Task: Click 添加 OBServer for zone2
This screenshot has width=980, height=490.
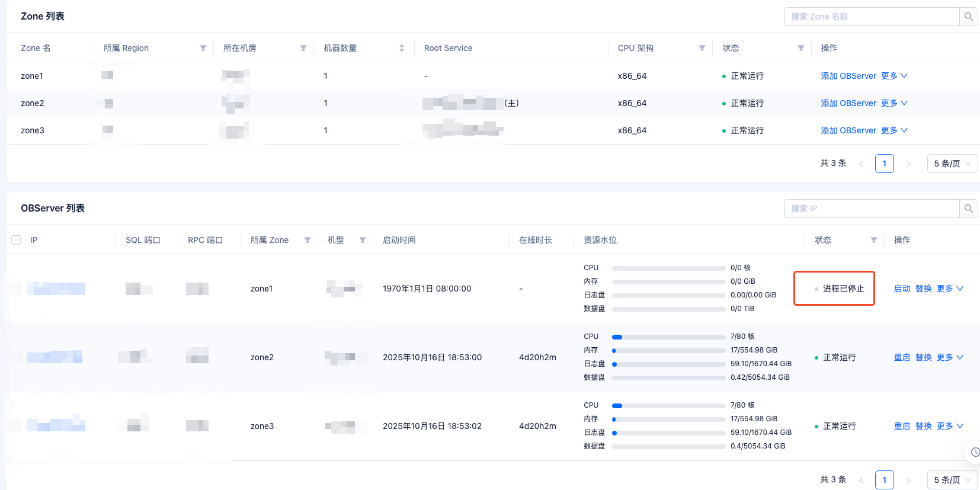Action: pos(848,103)
